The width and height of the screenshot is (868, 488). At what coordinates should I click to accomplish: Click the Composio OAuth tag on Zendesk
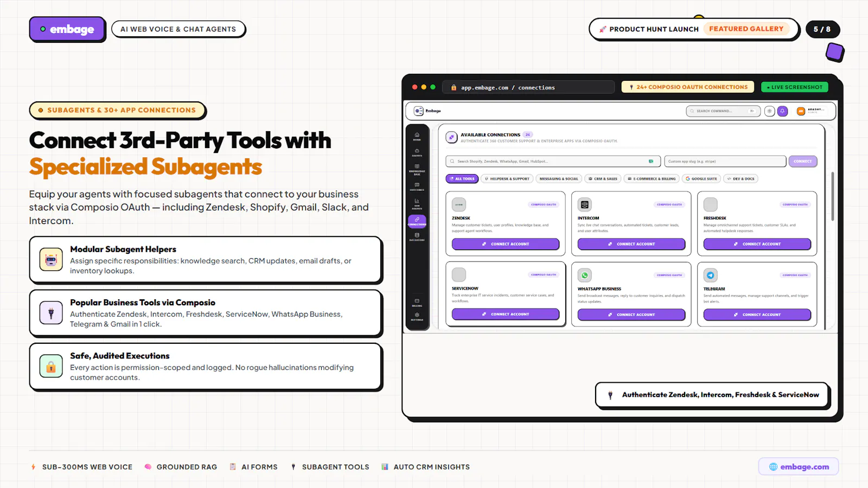tap(544, 204)
